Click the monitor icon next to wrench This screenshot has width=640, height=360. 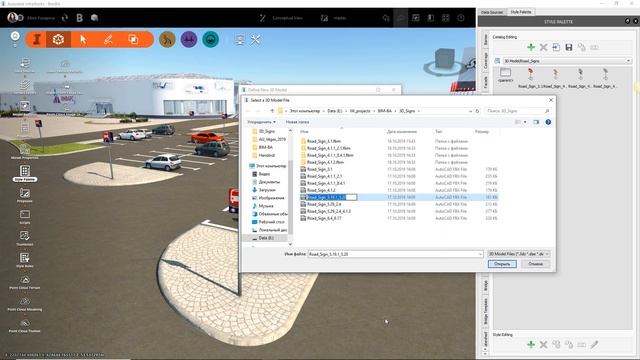click(x=240, y=40)
